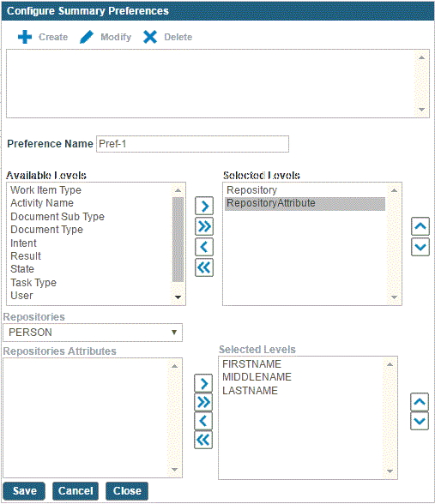
Task: Remove all selected levels with double left arrow
Action: [204, 267]
